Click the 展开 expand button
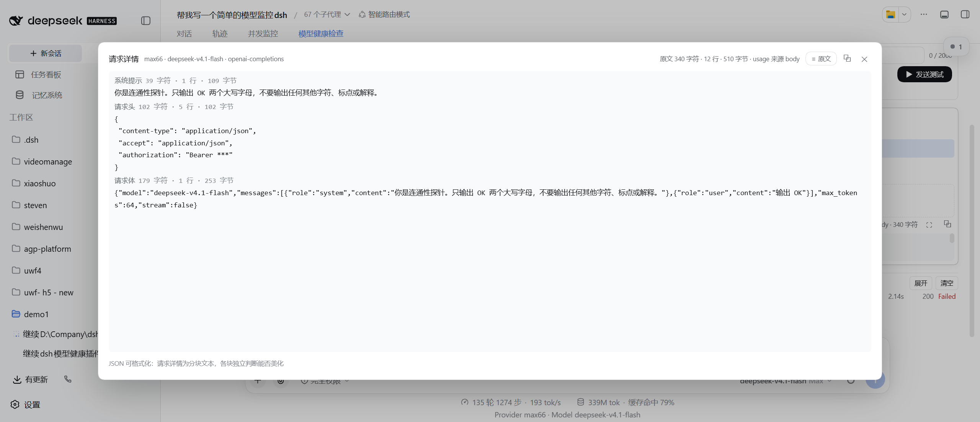Viewport: 980px width, 422px height. [921, 283]
